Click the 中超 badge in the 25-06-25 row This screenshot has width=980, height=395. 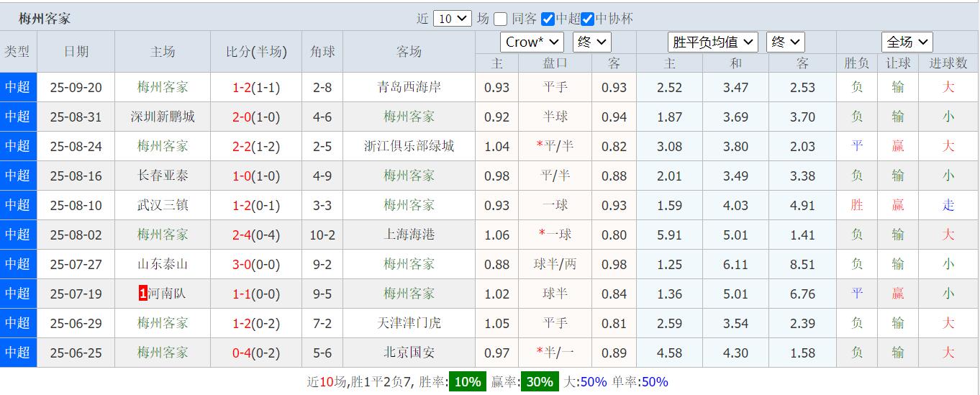(18, 353)
